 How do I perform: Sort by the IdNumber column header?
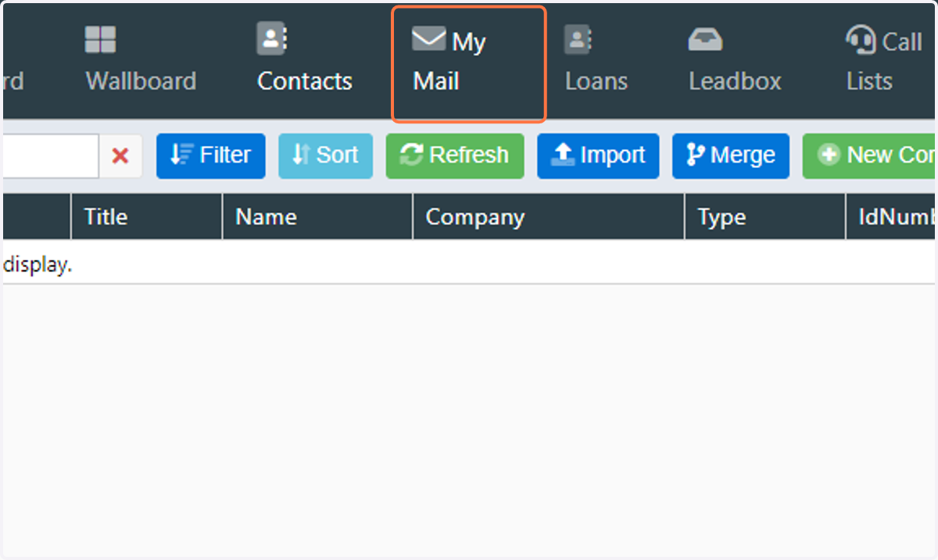tap(891, 216)
